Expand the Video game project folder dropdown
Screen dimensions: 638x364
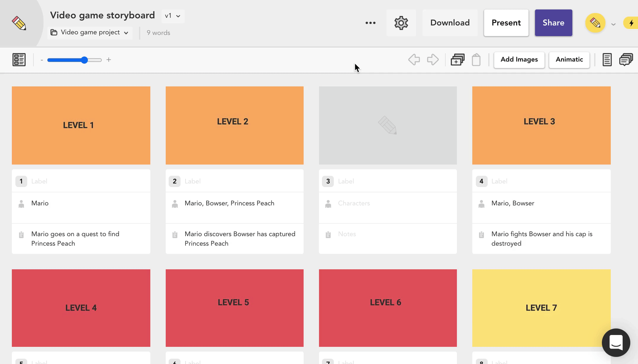coord(90,33)
